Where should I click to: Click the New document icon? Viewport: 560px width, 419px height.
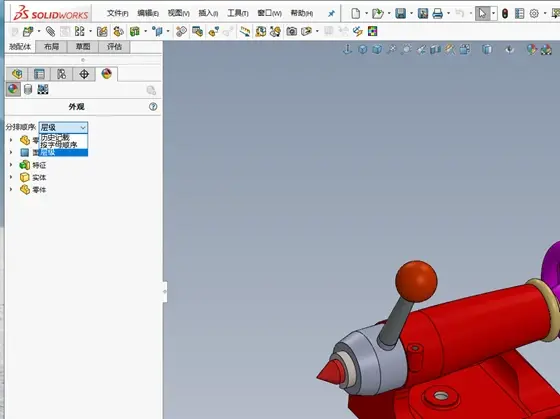pos(355,14)
